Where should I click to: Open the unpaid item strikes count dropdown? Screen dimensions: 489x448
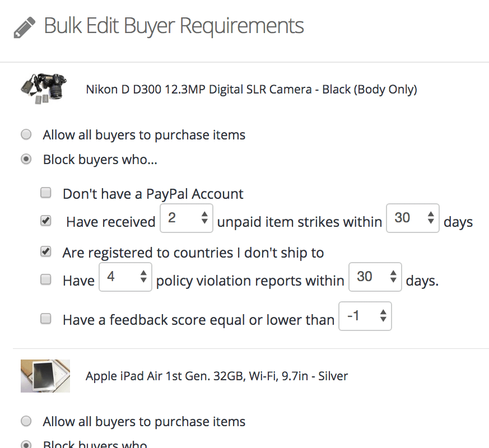point(187,218)
